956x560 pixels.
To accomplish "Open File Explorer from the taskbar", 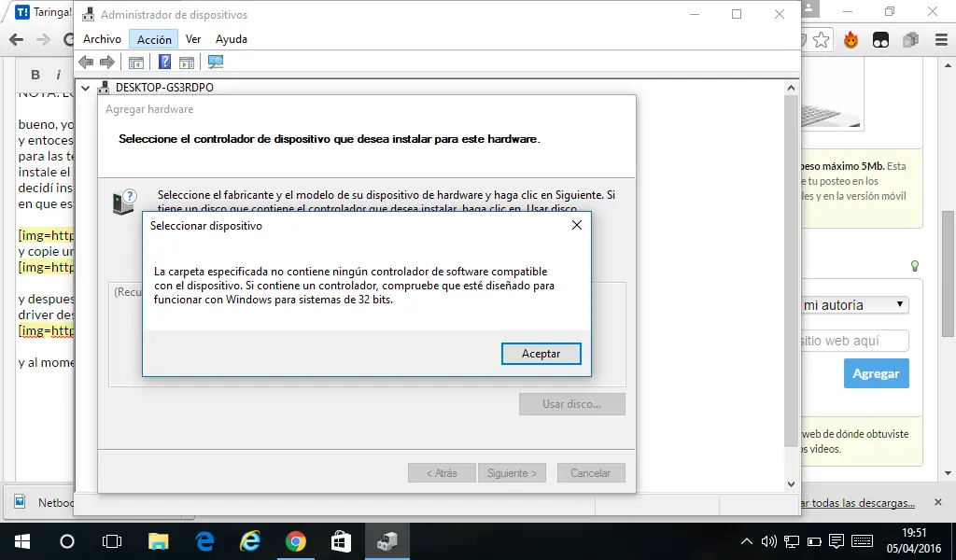I will pyautogui.click(x=158, y=541).
